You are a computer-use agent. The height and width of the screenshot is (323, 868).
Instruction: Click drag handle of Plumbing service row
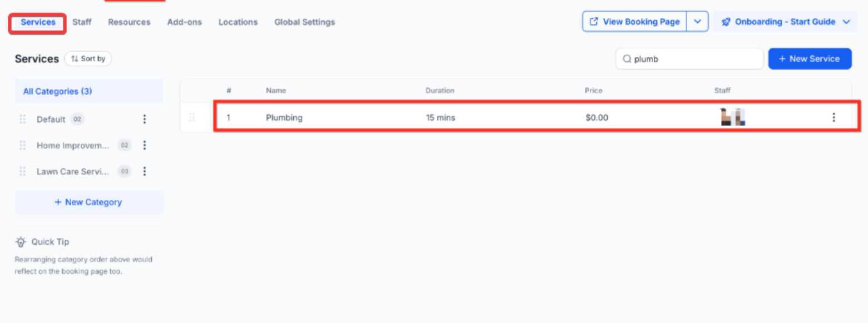click(192, 117)
